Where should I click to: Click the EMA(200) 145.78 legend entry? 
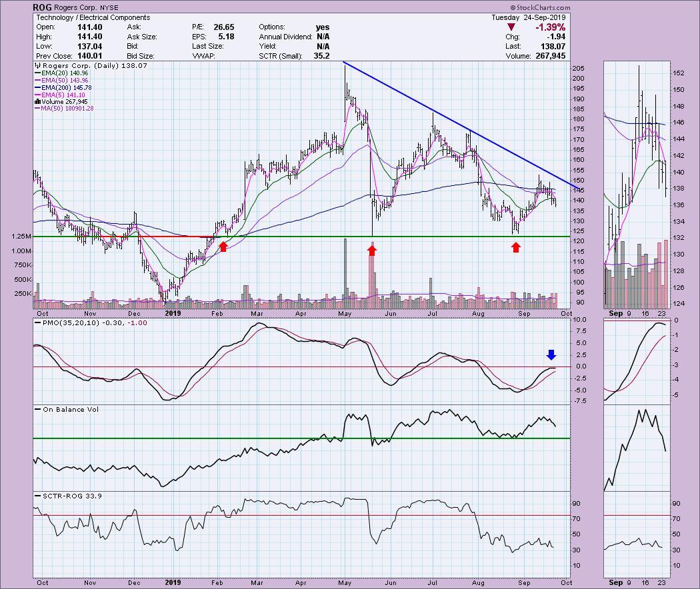coord(63,88)
